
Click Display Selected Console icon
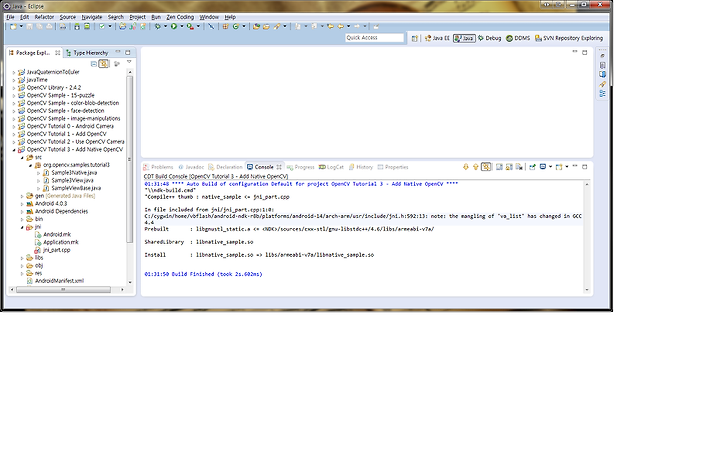[543, 167]
